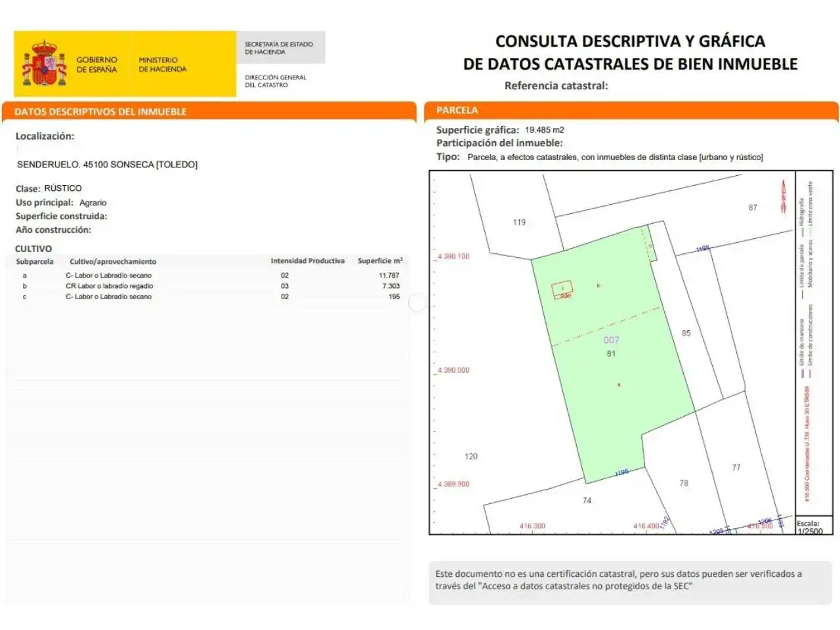The height and width of the screenshot is (630, 840).
Task: Click the Intensidad Productiva column header
Action: [x=308, y=261]
